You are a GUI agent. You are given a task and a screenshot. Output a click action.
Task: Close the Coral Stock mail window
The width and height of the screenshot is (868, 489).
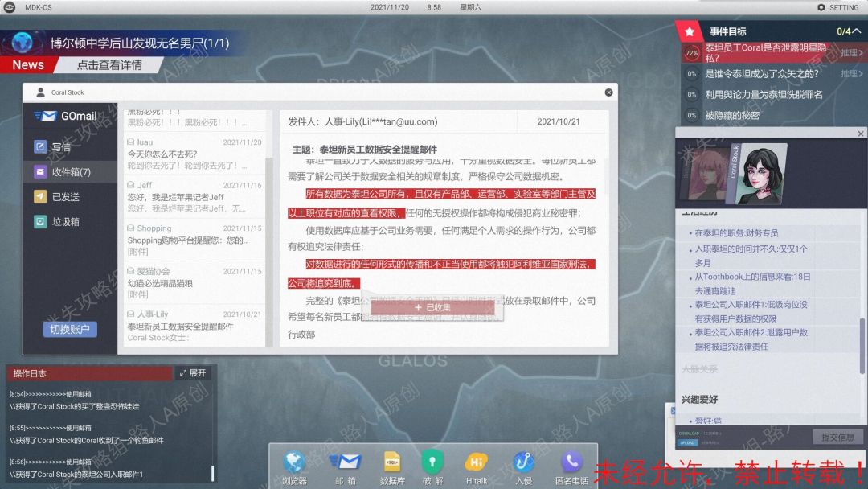pyautogui.click(x=608, y=92)
